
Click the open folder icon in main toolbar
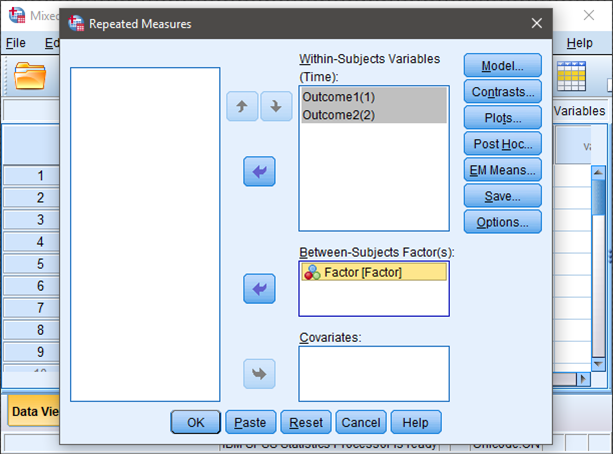(x=30, y=76)
